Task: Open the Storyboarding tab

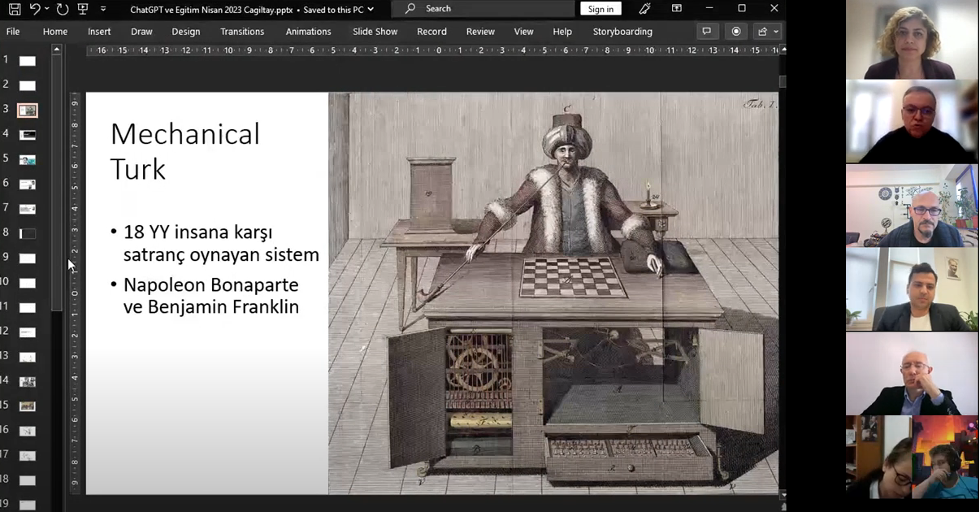Action: (622, 32)
